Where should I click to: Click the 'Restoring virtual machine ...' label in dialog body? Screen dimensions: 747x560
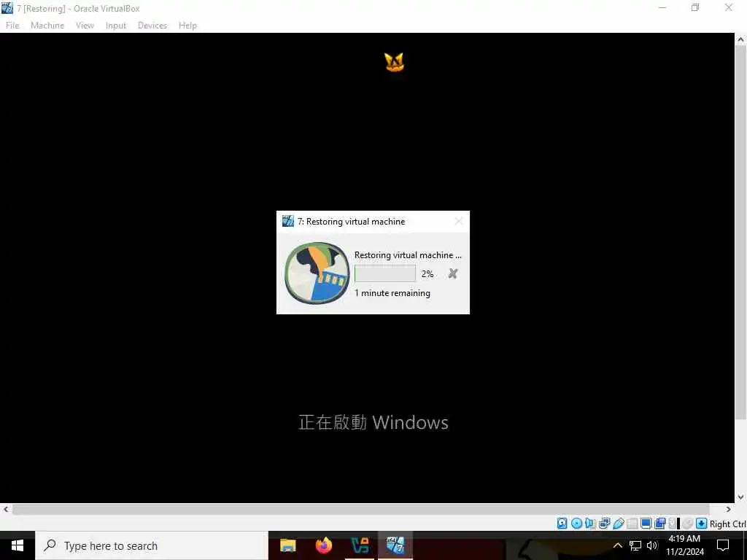point(408,255)
